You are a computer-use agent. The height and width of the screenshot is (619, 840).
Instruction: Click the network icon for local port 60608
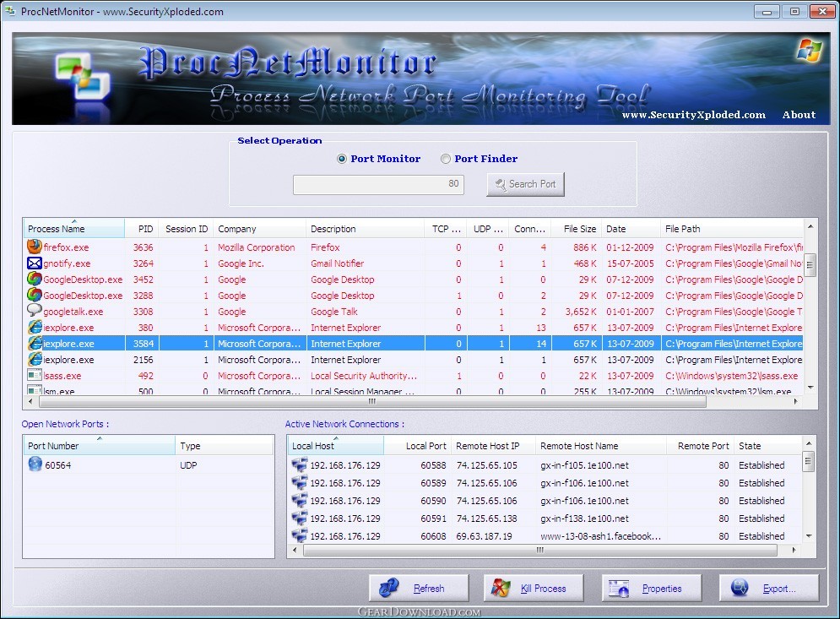click(300, 535)
